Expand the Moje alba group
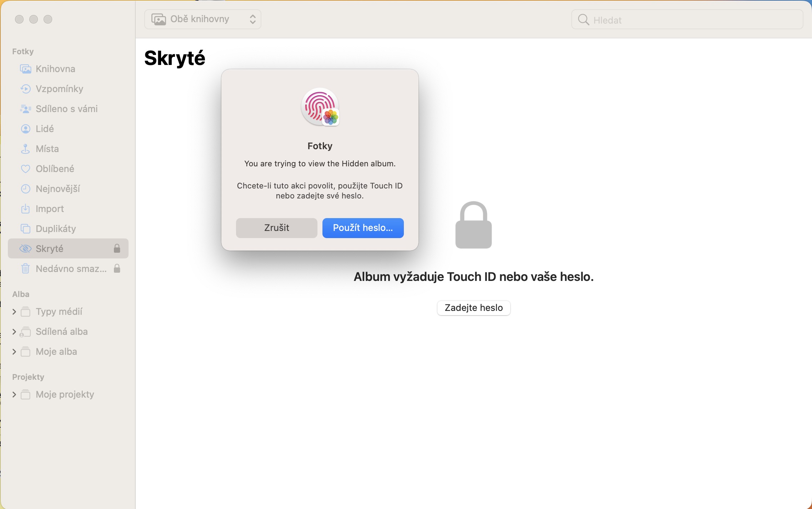The image size is (812, 509). [x=14, y=352]
